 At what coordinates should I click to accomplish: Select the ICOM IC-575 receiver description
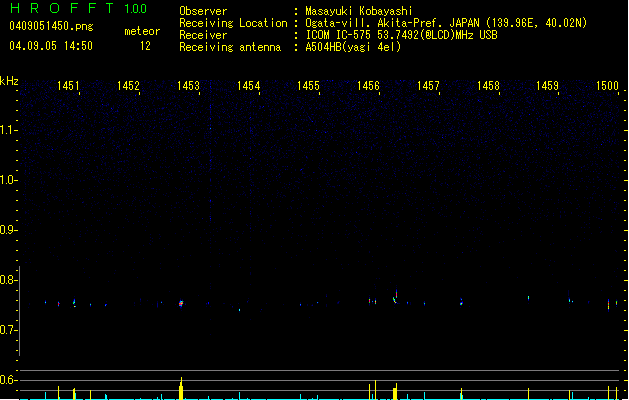pos(401,35)
